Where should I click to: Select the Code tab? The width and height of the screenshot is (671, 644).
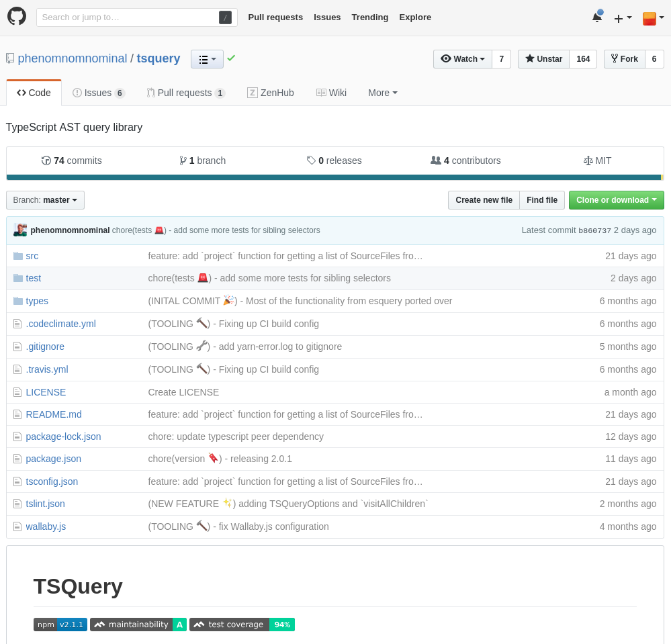[x=34, y=93]
